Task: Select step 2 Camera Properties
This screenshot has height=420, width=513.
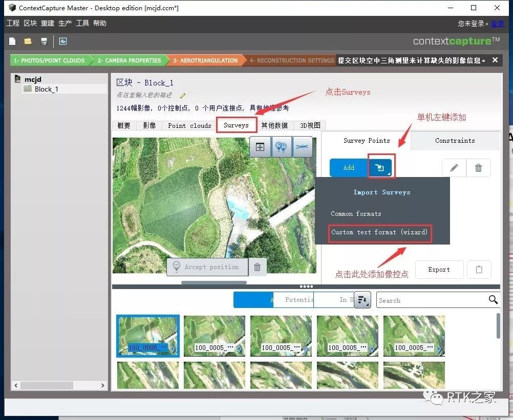Action: tap(130, 60)
